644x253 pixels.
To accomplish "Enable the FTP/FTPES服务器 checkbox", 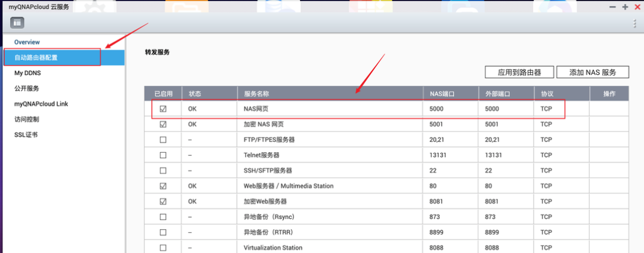I will pyautogui.click(x=163, y=140).
